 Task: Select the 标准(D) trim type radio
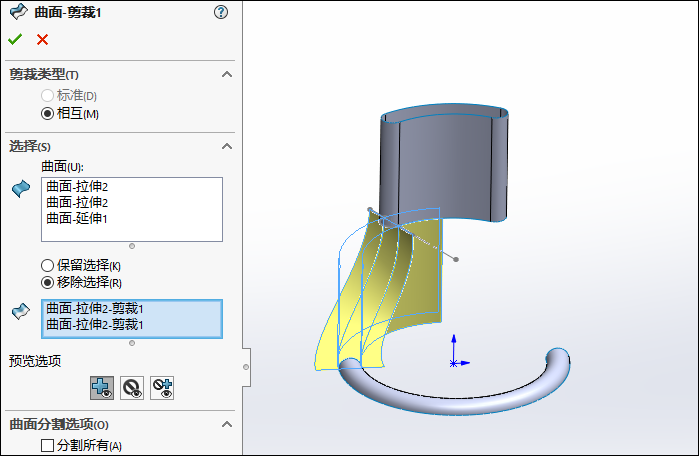tap(47, 95)
